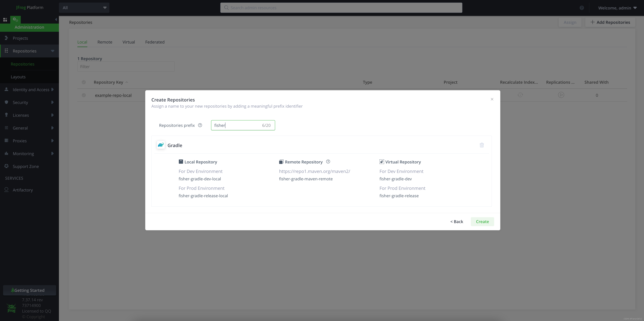Collapse the sidebar with the arrow icon
The height and width of the screenshot is (321, 644).
[x=56, y=19]
